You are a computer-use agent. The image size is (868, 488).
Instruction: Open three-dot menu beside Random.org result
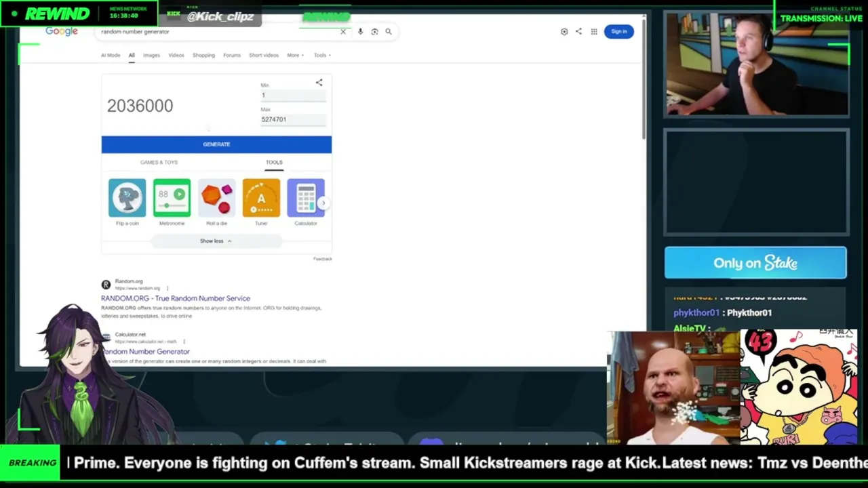click(x=167, y=288)
